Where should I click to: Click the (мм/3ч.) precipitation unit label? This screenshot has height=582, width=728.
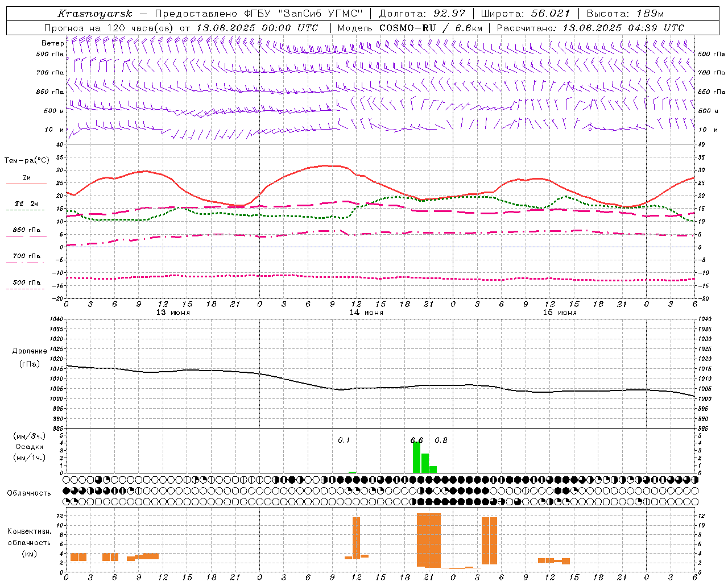pos(30,436)
